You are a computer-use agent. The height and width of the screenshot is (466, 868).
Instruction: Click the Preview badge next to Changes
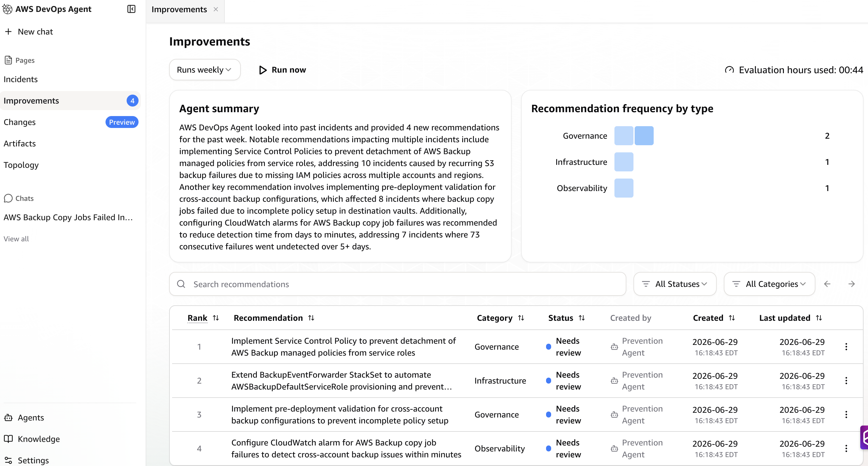[x=122, y=122]
